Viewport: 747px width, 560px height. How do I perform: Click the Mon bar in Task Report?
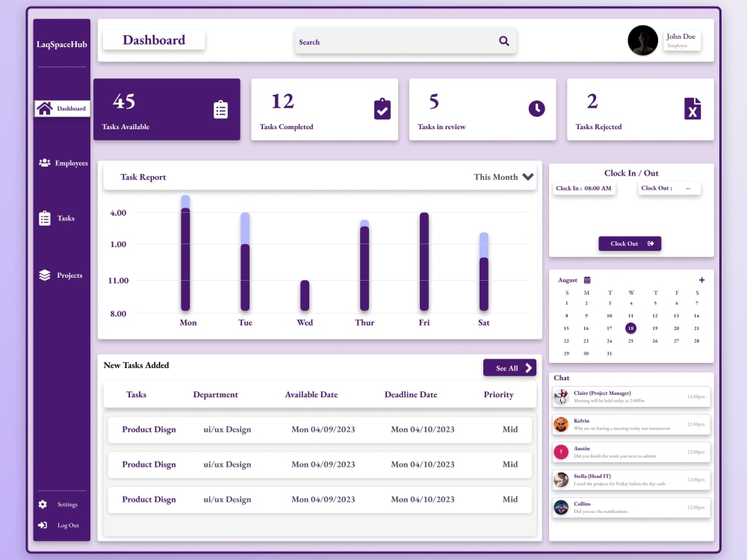coord(186,253)
